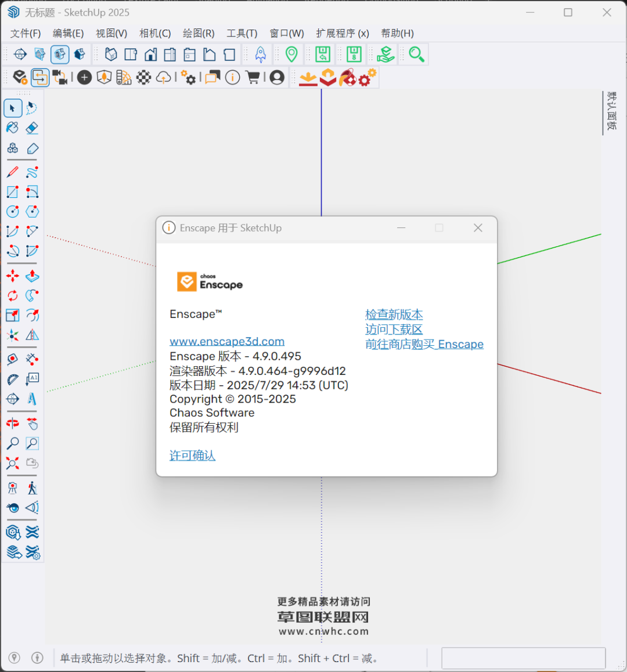Select the Walk tool

tap(32, 488)
